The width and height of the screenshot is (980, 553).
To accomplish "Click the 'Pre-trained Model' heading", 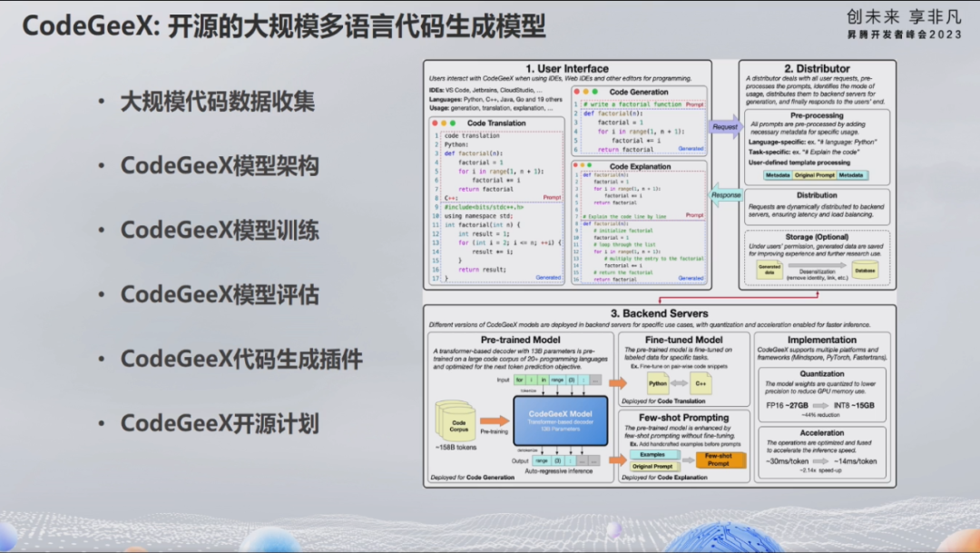I will tap(521, 340).
